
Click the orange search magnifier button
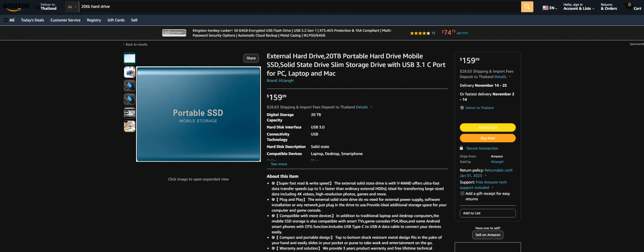[x=527, y=7]
